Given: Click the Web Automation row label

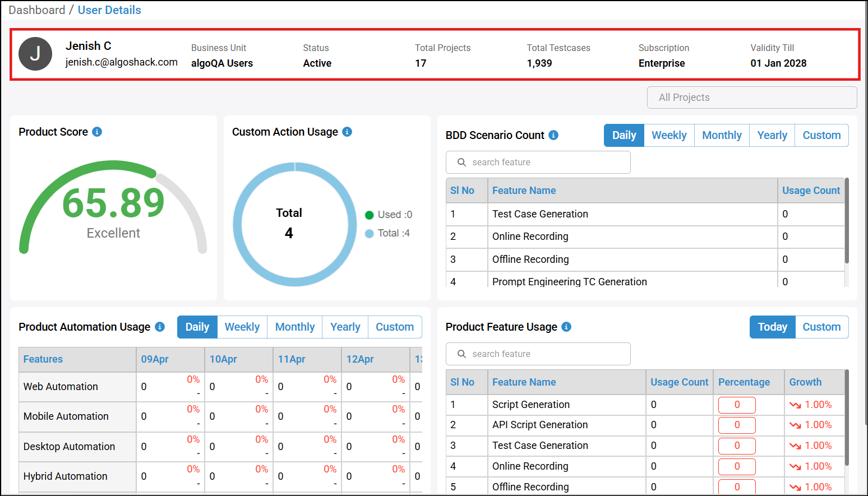Looking at the screenshot, I should click(x=61, y=387).
